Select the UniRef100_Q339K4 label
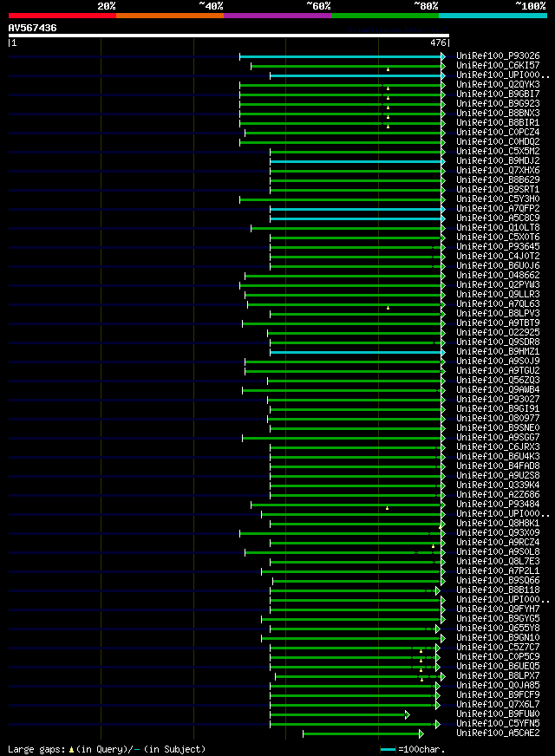The width and height of the screenshot is (555, 756). pyautogui.click(x=498, y=485)
